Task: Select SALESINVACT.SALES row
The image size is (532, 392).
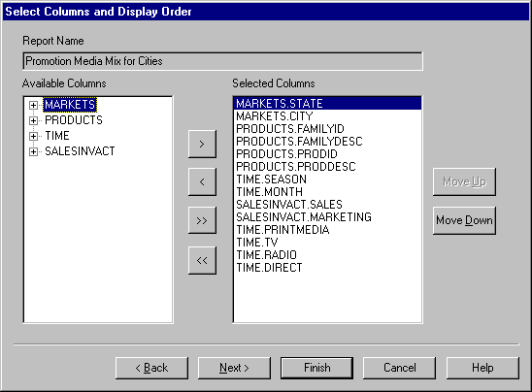Action: coord(328,205)
